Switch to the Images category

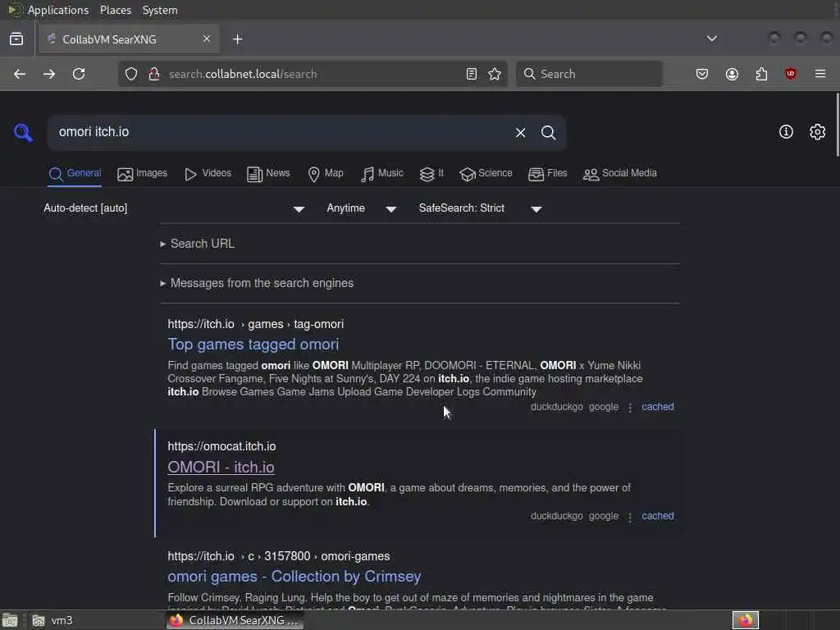point(143,174)
